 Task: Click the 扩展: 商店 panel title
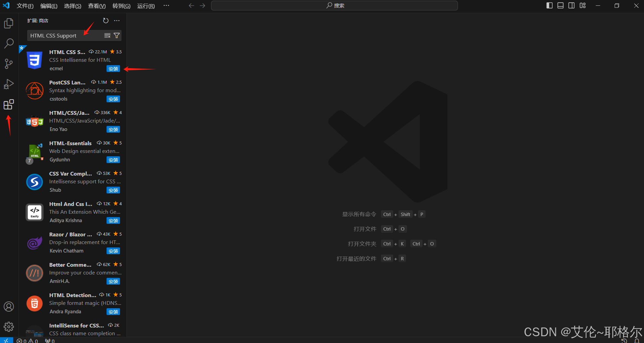coord(38,21)
